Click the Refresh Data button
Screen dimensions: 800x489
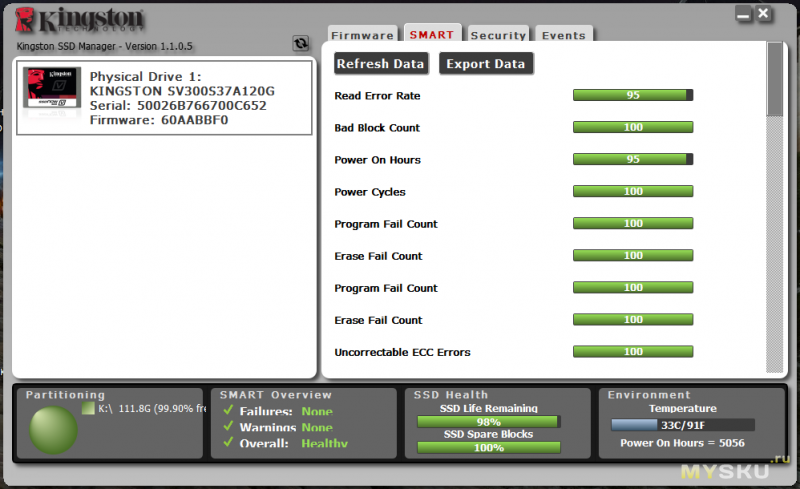pos(381,64)
